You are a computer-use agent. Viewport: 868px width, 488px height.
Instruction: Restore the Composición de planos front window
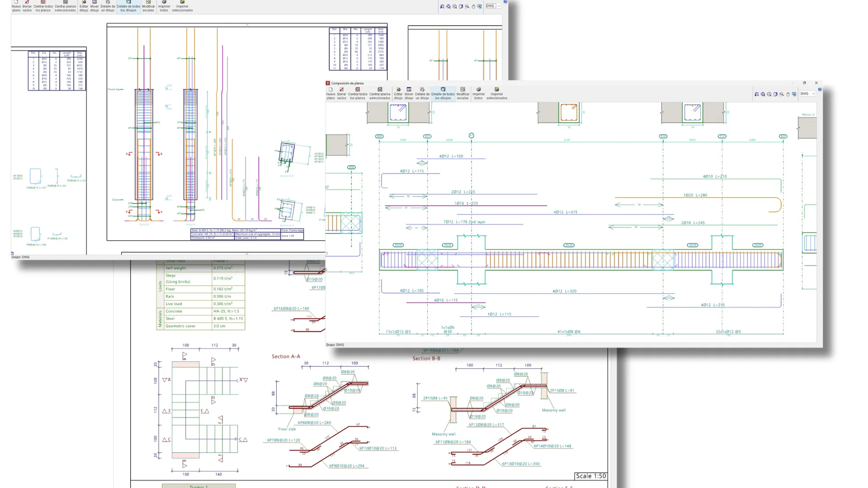[804, 83]
